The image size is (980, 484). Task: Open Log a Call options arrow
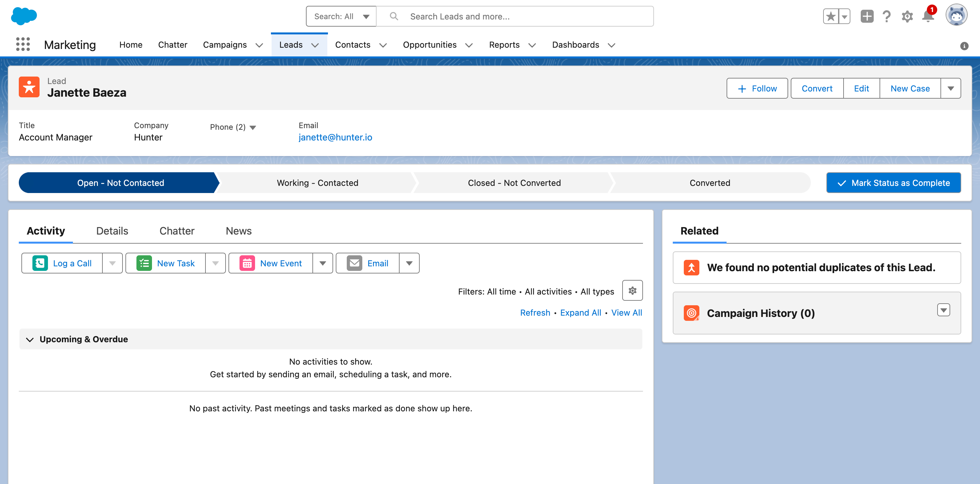(112, 263)
